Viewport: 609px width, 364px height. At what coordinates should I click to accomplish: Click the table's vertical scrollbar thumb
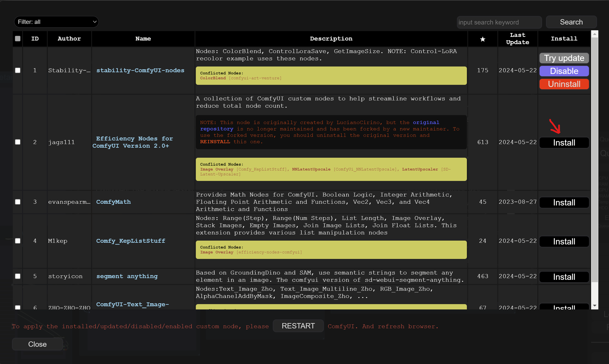[595, 160]
